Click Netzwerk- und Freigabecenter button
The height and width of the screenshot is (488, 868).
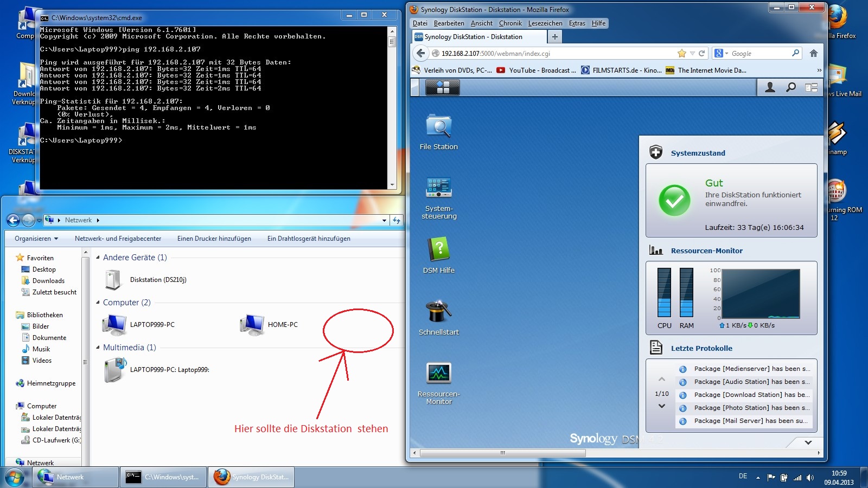pyautogui.click(x=118, y=239)
